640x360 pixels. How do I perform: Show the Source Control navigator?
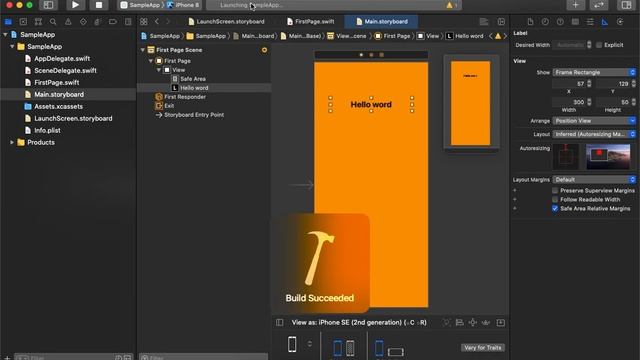(x=23, y=22)
